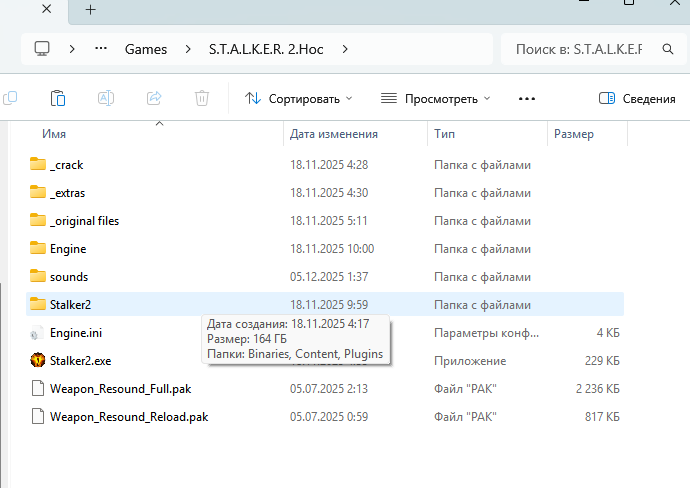
Task: Select the _original files folder icon
Action: point(38,220)
